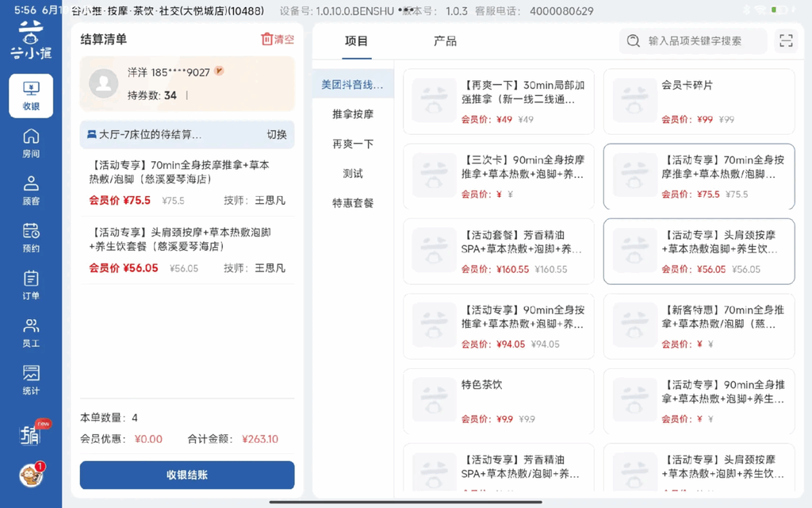
Task: Add the 会员卡碎片 ¥99 item
Action: click(699, 101)
